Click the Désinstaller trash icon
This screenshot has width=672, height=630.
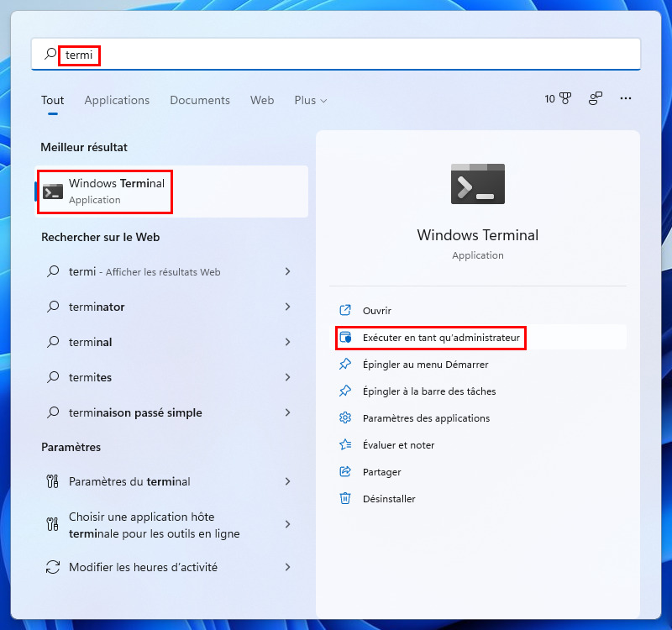(344, 499)
